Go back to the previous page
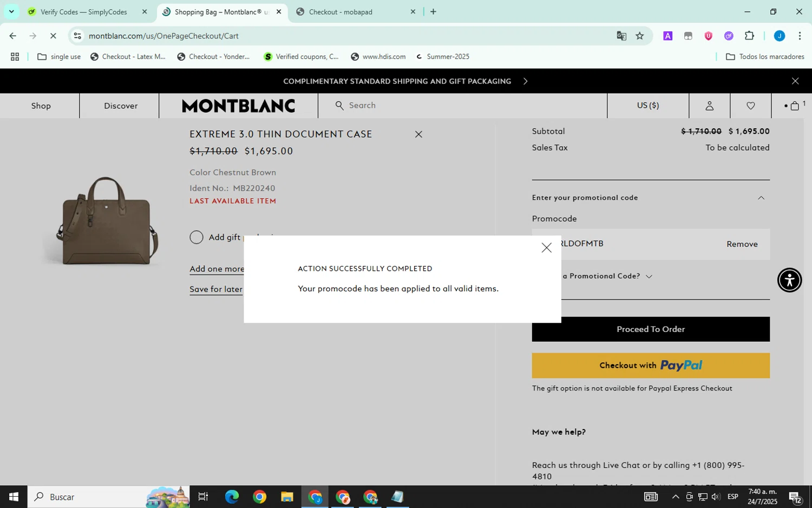This screenshot has height=508, width=812. (x=12, y=36)
